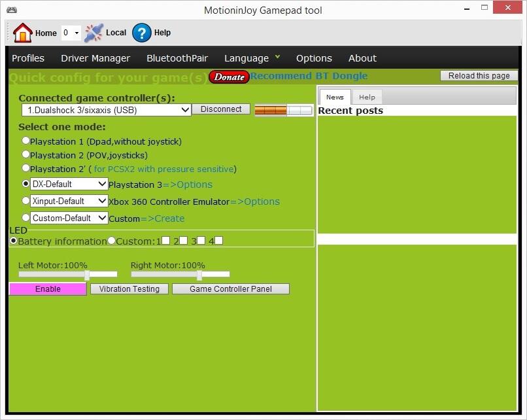527x420 pixels.
Task: Click the Local plug connection icon
Action: [93, 33]
